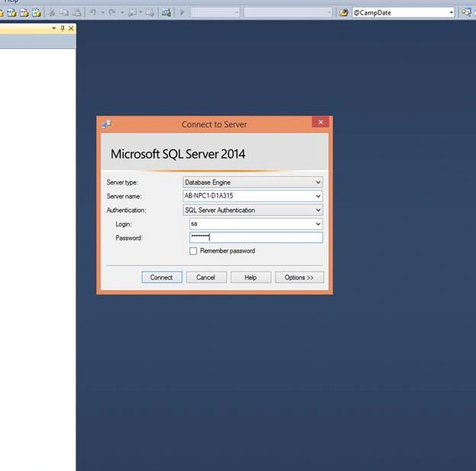Close the Connect to Server dialog
This screenshot has width=476, height=471.
pos(320,122)
